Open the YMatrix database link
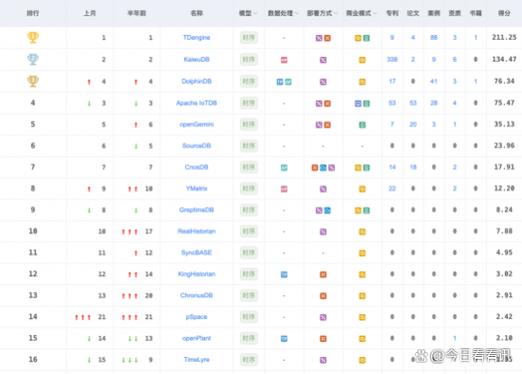This screenshot has height=374, width=522. [x=197, y=188]
